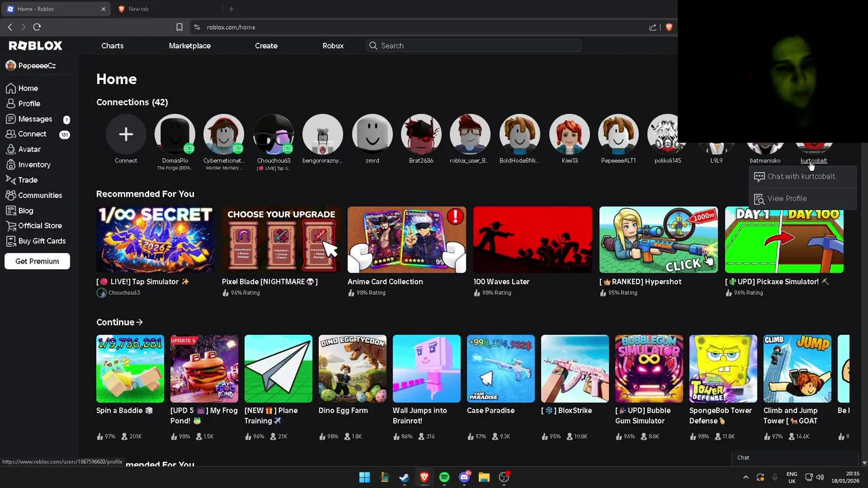Select Chat with kurtcobalt menu entry

pos(804,176)
